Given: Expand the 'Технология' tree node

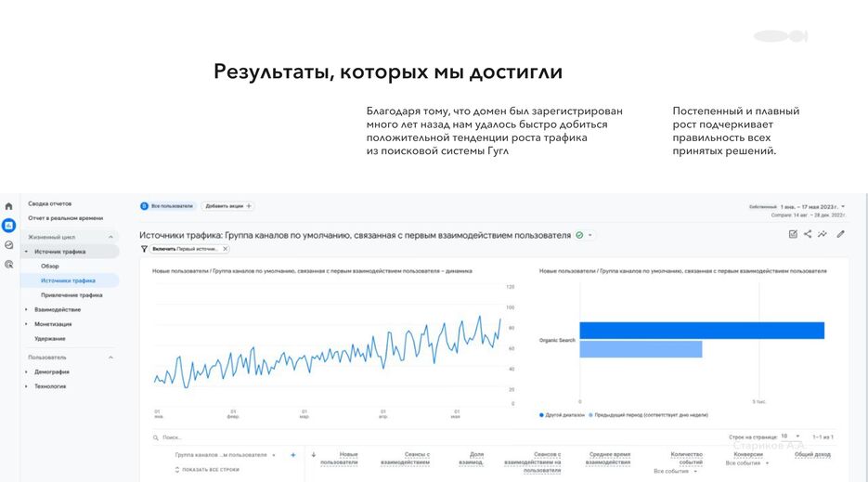Looking at the screenshot, I should [x=26, y=386].
